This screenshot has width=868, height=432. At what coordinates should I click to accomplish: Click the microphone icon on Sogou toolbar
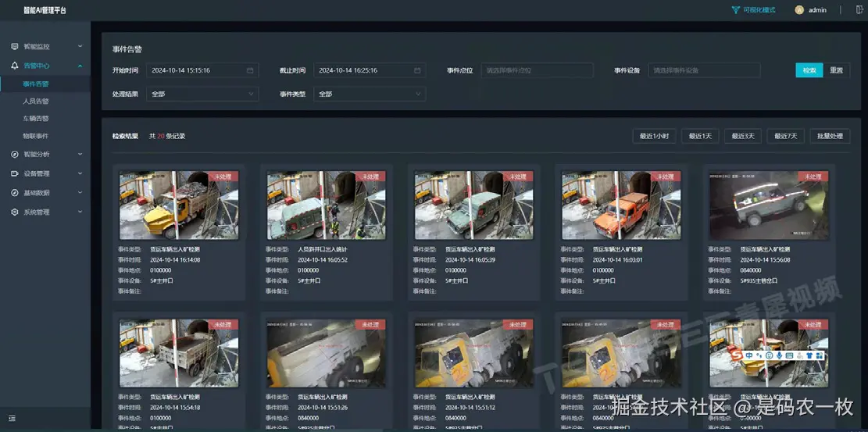(x=779, y=355)
